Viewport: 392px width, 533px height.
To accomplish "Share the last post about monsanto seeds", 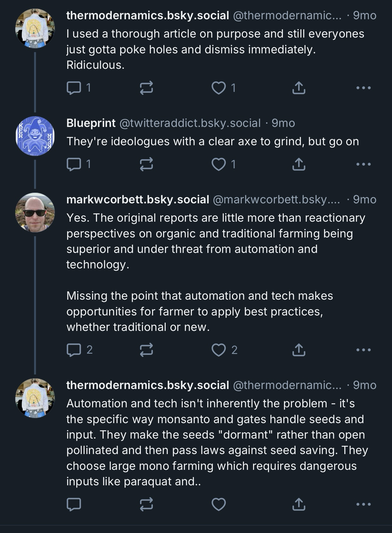I will 299,504.
